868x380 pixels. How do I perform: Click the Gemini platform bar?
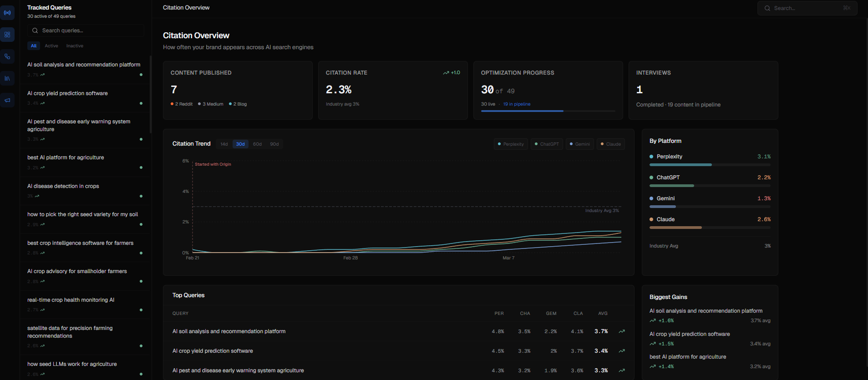pyautogui.click(x=710, y=207)
